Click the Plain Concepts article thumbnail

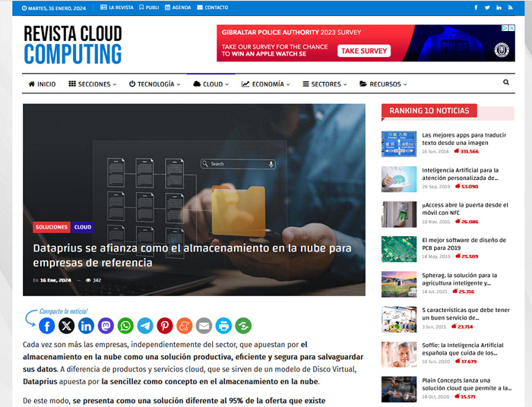[399, 390]
